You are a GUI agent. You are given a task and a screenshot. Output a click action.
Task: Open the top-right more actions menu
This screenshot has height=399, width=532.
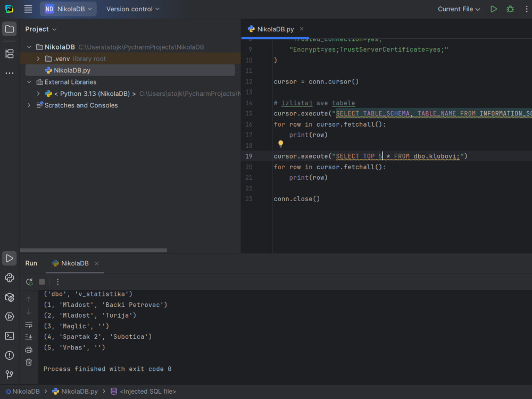526,9
